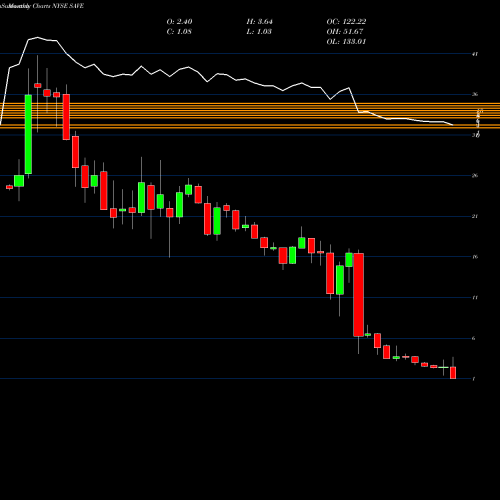This screenshot has width=500, height=500.
Task: Click the y-axis label 1
Action: click(x=474, y=379)
